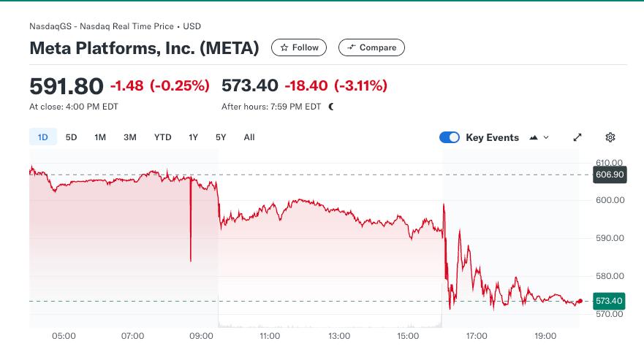
Task: Click the Compare button
Action: [x=371, y=47]
